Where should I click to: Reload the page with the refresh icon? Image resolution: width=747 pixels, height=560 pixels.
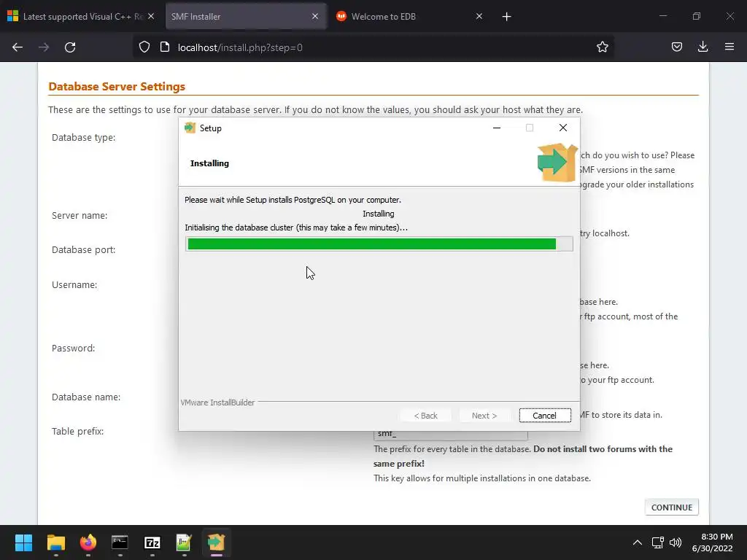pyautogui.click(x=70, y=47)
